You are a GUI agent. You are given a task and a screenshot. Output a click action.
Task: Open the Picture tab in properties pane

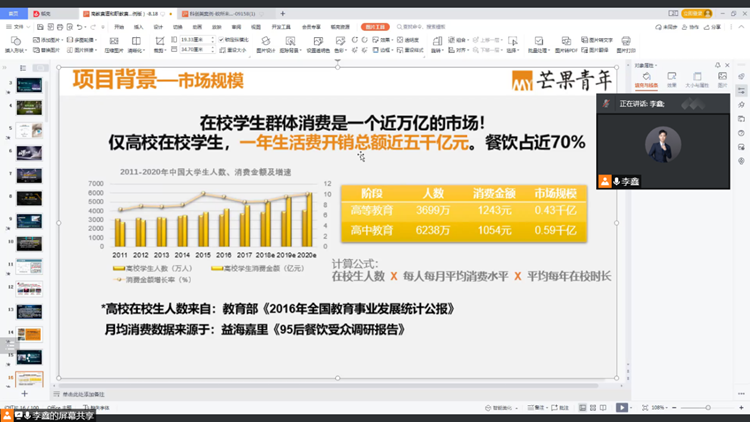[x=722, y=79]
